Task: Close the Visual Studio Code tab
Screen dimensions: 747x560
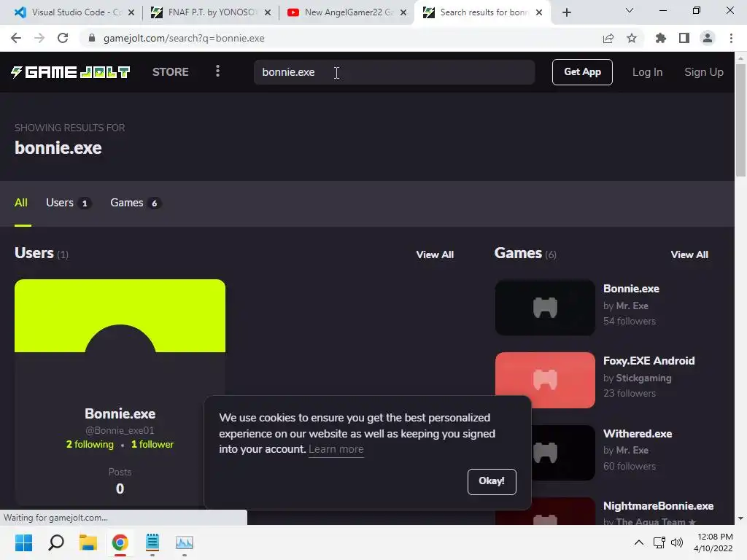Action: (x=131, y=12)
